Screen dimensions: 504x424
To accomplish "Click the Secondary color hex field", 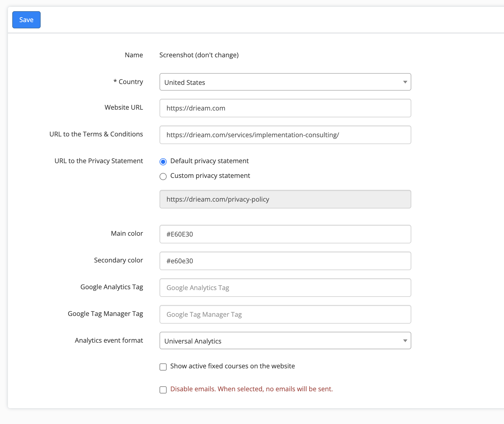I will [285, 261].
